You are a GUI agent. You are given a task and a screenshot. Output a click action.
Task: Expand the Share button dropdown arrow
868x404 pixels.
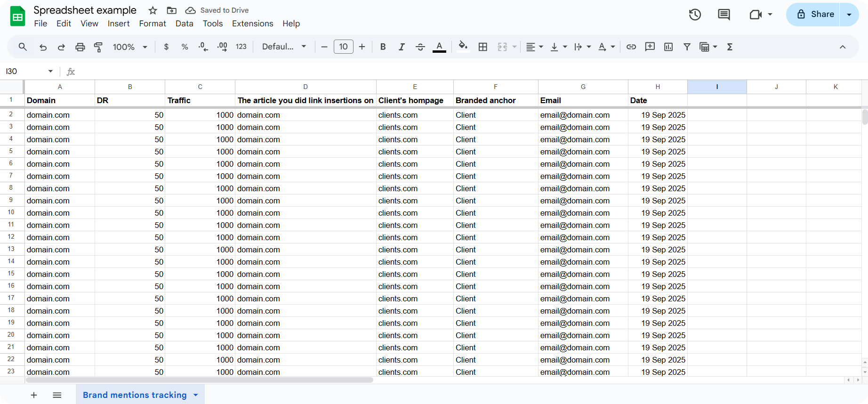tap(849, 15)
